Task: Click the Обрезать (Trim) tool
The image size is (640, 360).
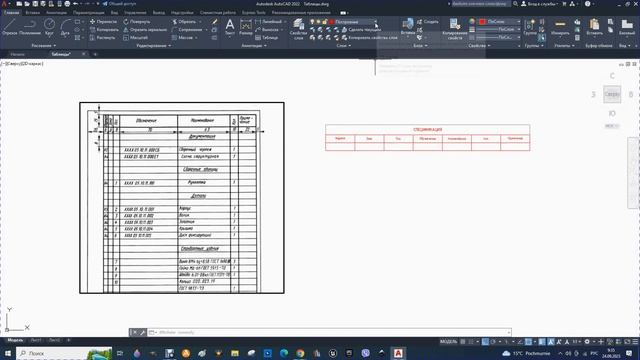Action: pos(184,22)
